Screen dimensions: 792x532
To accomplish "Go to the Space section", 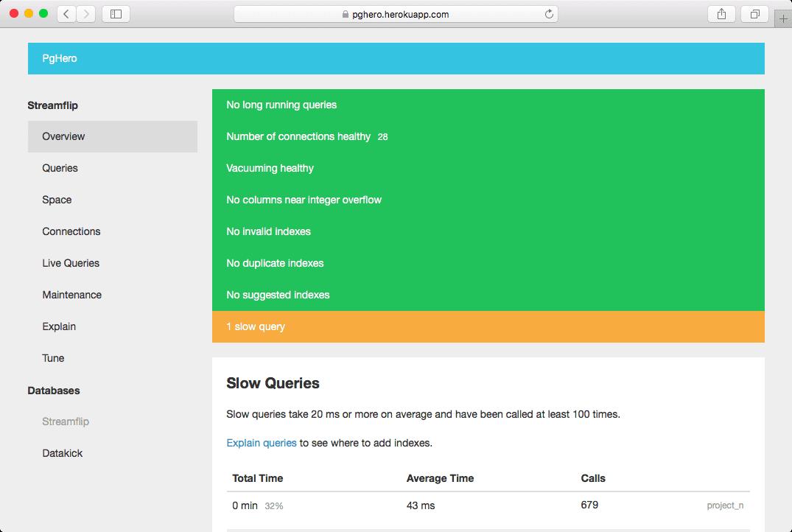I will click(57, 200).
